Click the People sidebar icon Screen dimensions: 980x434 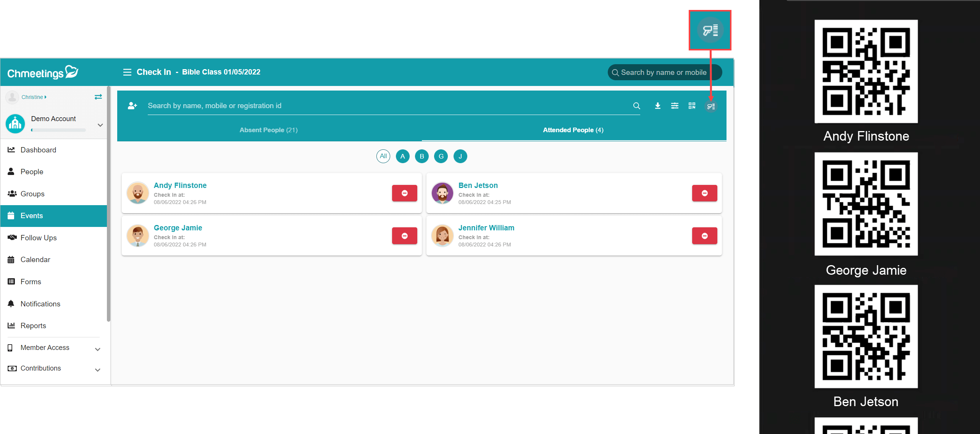tap(11, 172)
